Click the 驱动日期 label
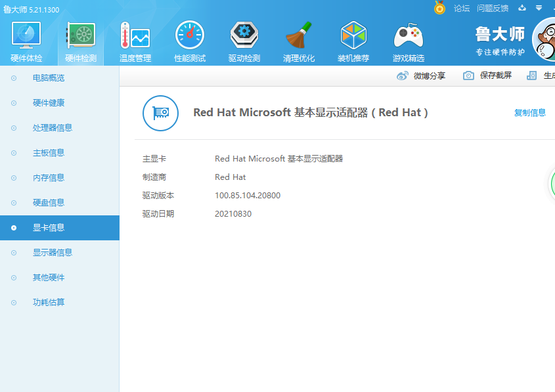Viewport: 555px width, 392px height. 158,213
